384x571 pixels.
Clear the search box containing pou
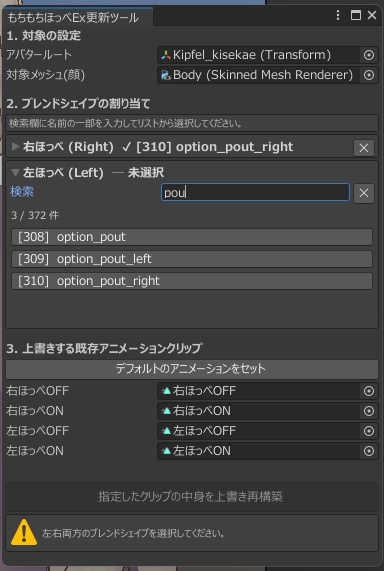[x=364, y=193]
